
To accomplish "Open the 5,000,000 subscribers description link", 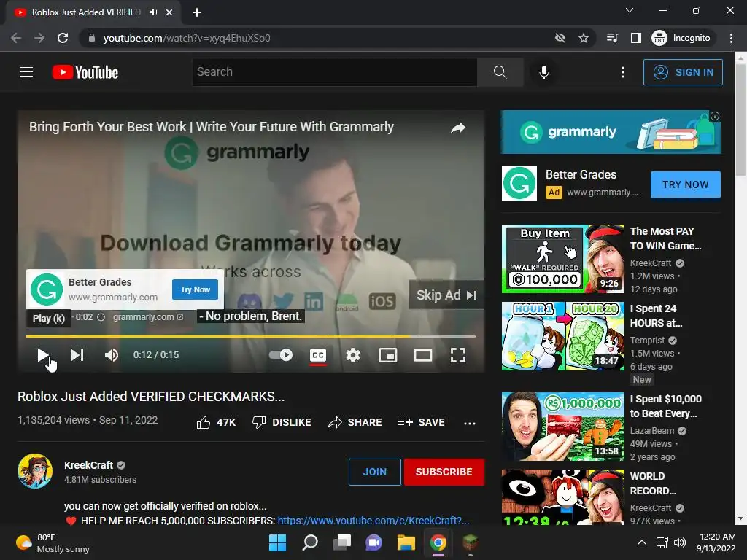I will [373, 521].
